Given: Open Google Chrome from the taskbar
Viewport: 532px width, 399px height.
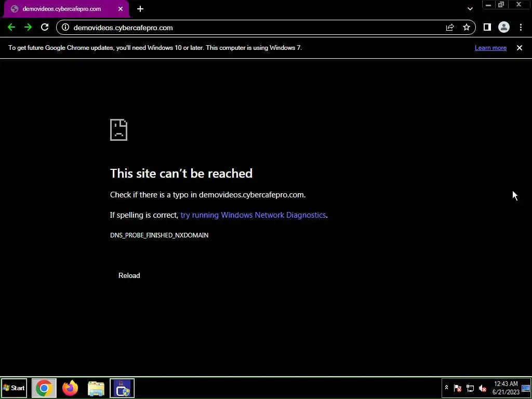Looking at the screenshot, I should (x=44, y=388).
